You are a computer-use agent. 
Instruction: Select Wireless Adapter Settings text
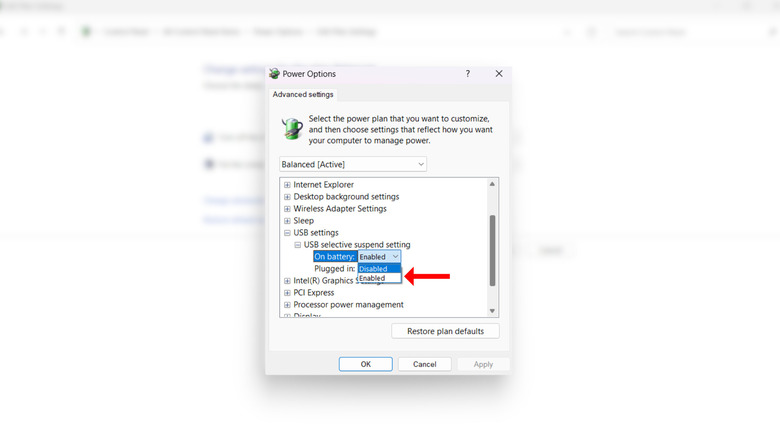[x=340, y=209]
